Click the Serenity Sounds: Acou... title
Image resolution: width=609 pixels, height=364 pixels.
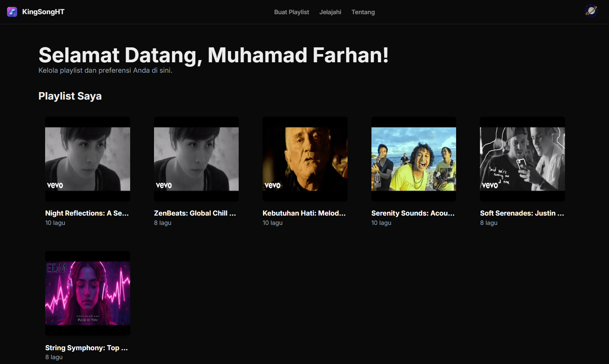413,213
